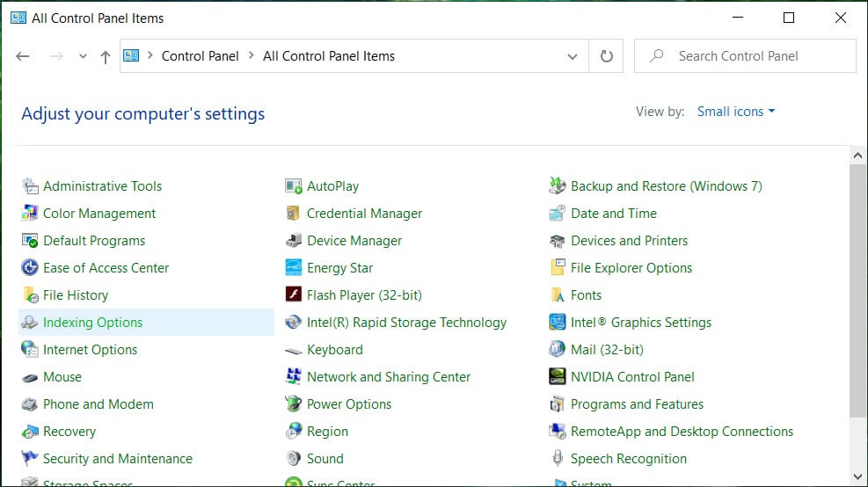Image resolution: width=868 pixels, height=487 pixels.
Task: Open RemoteApp and Desktop Connections
Action: (682, 431)
